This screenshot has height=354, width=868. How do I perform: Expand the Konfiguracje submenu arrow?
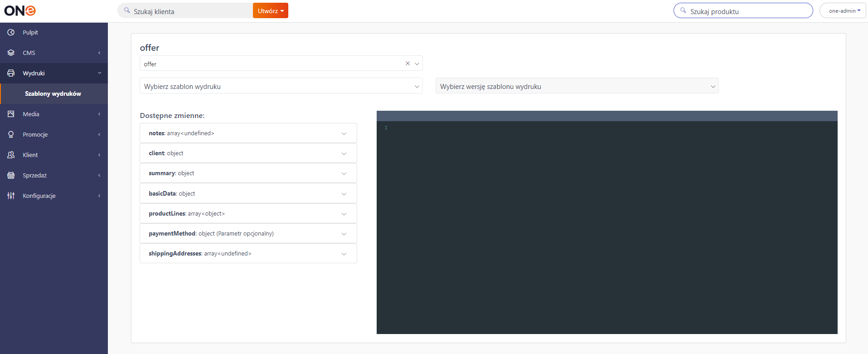(x=99, y=196)
